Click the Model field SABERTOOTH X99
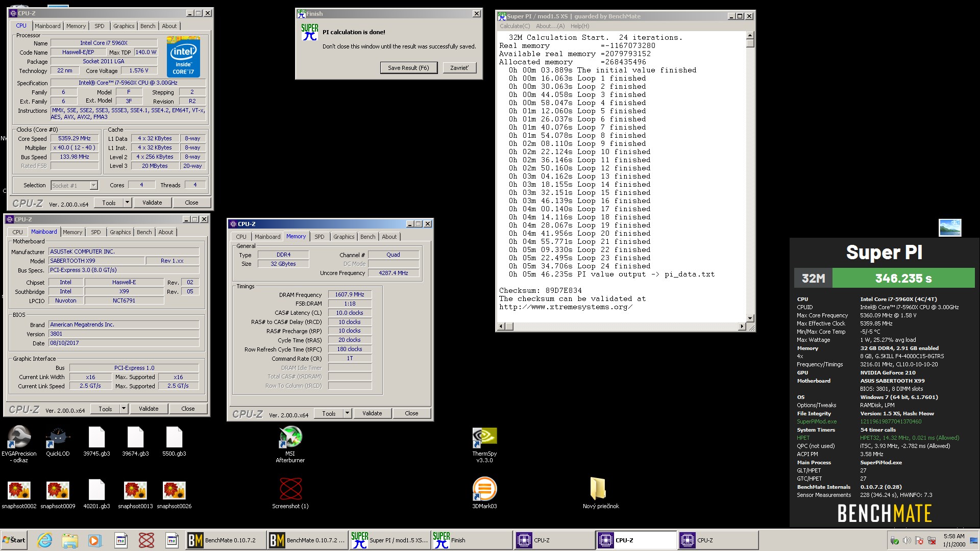980x551 pixels. pos(96,261)
